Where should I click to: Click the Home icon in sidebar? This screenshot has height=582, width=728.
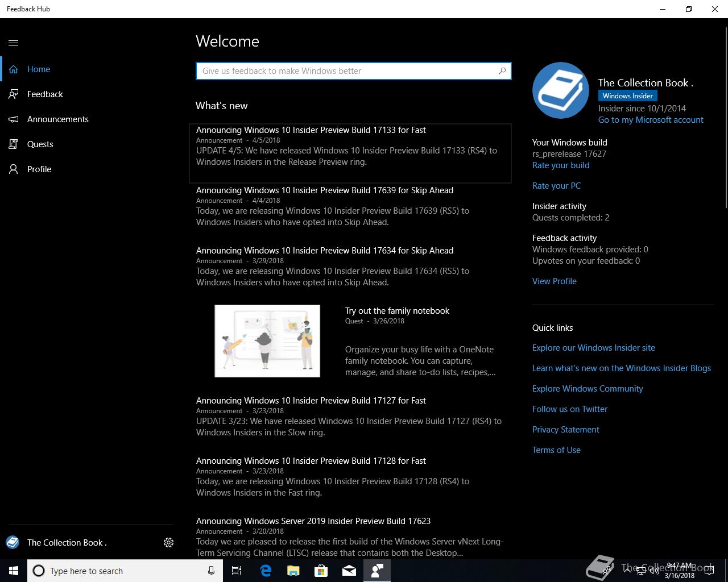point(14,69)
